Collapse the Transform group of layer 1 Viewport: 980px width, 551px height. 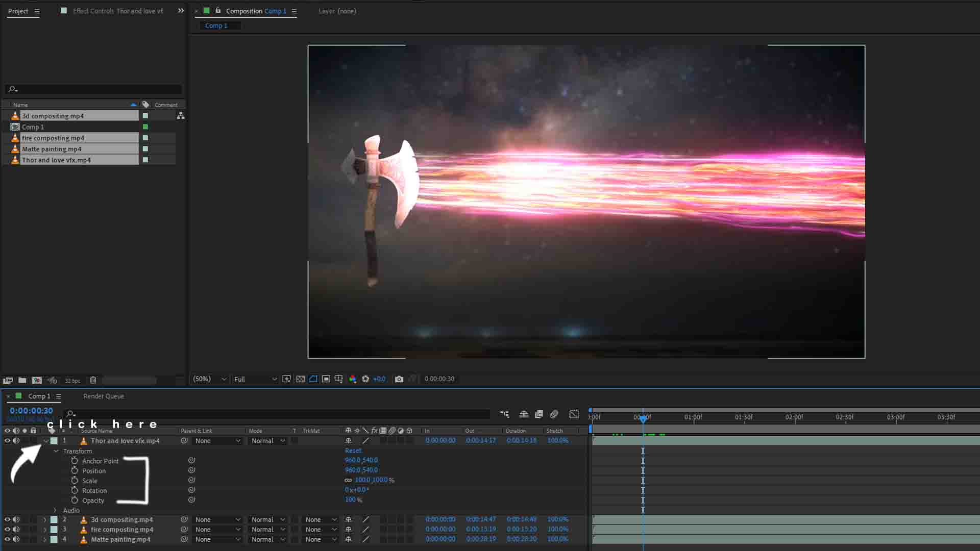coord(56,451)
